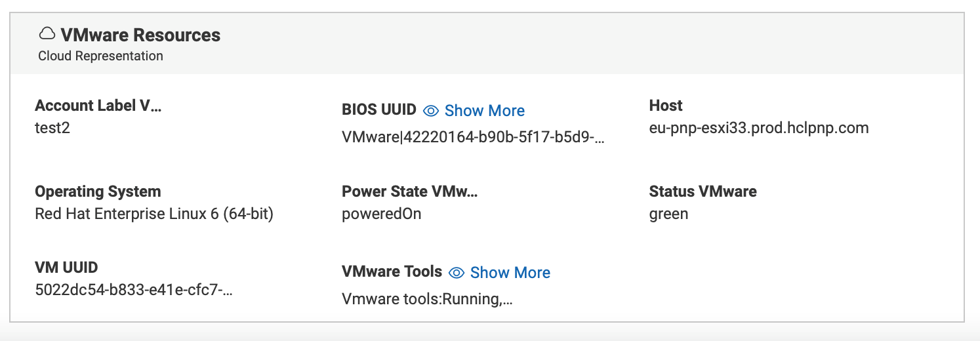This screenshot has width=980, height=341.
Task: Click the Operating System field label
Action: pyautogui.click(x=98, y=191)
